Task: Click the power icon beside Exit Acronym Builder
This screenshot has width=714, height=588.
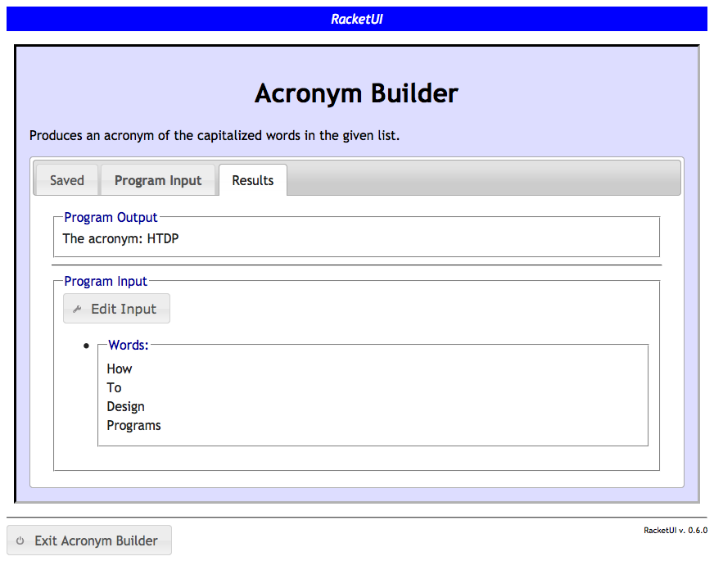Action: [20, 541]
